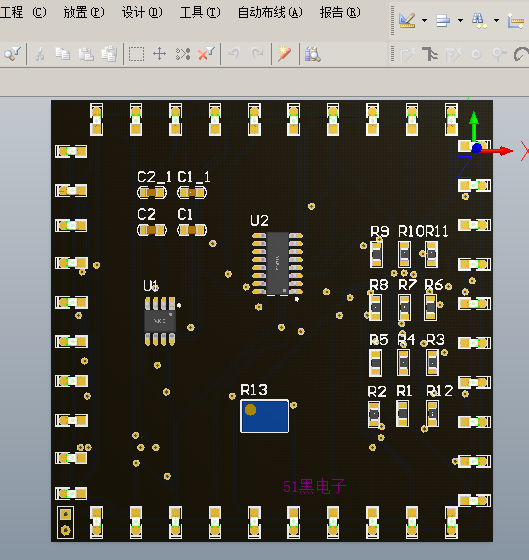Expand the drawing utilities dropdown arrow

424,20
